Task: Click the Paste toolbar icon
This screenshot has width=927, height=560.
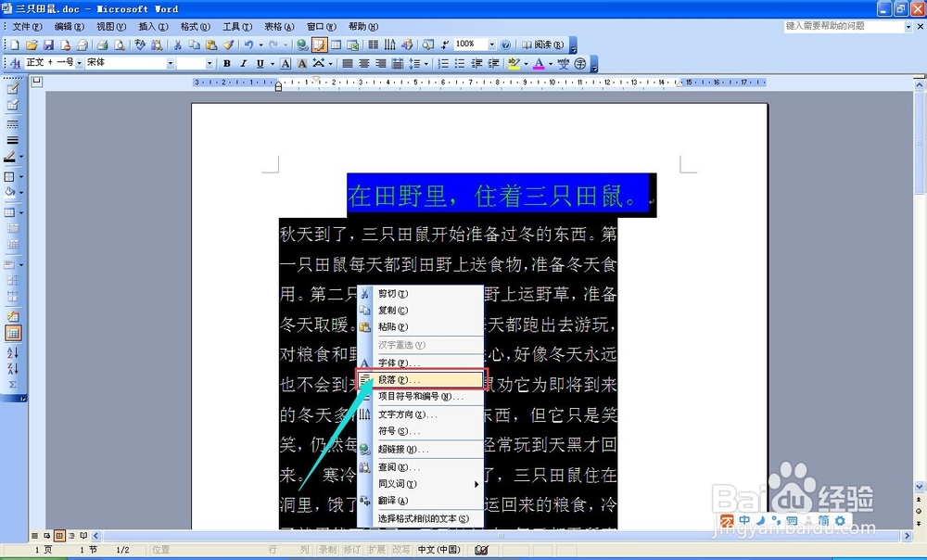Action: 211,45
